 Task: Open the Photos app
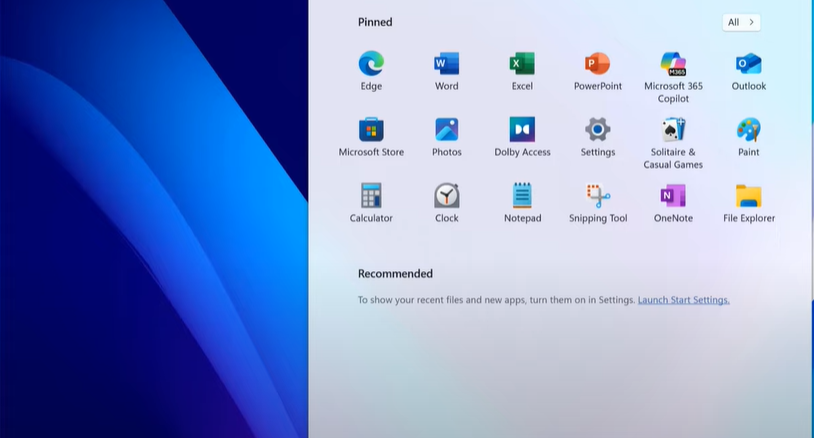446,130
